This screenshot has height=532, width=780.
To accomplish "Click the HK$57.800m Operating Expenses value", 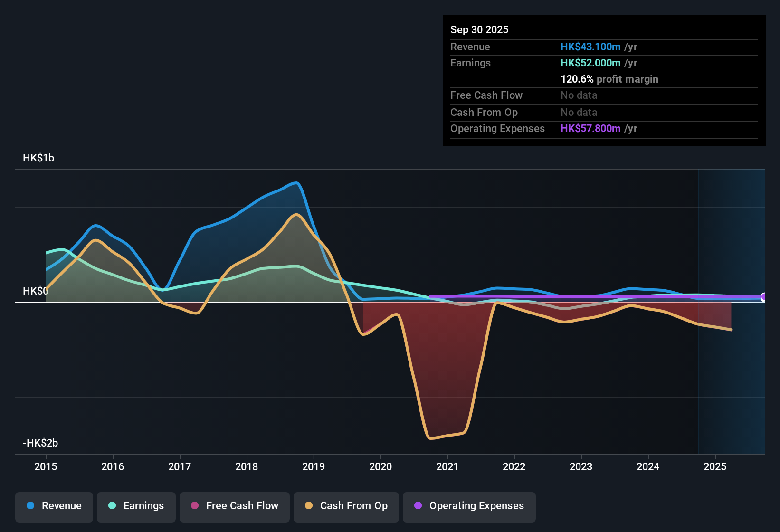I will click(590, 128).
